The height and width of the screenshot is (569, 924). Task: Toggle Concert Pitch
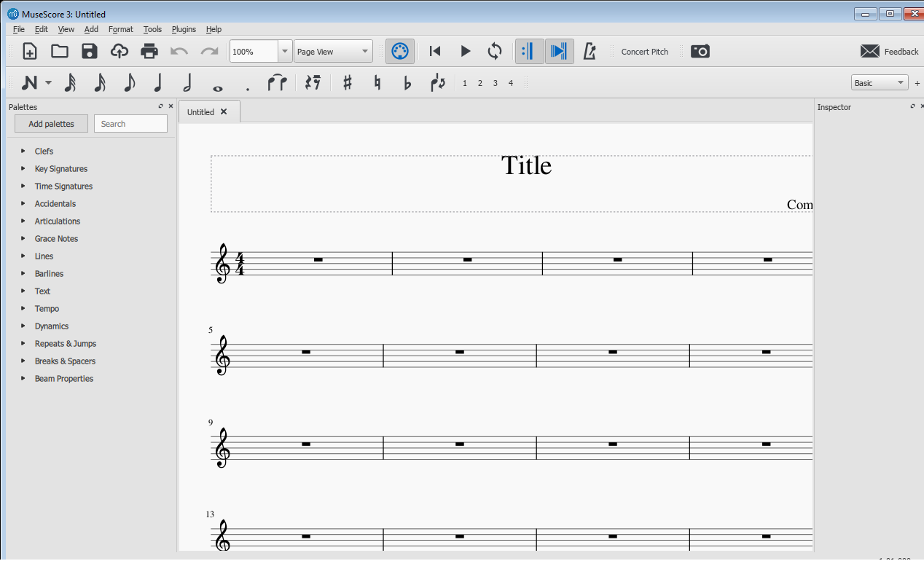(x=645, y=52)
